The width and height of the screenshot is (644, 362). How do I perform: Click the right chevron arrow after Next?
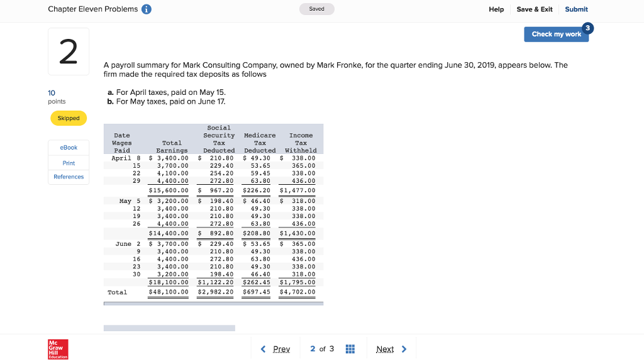(404, 349)
